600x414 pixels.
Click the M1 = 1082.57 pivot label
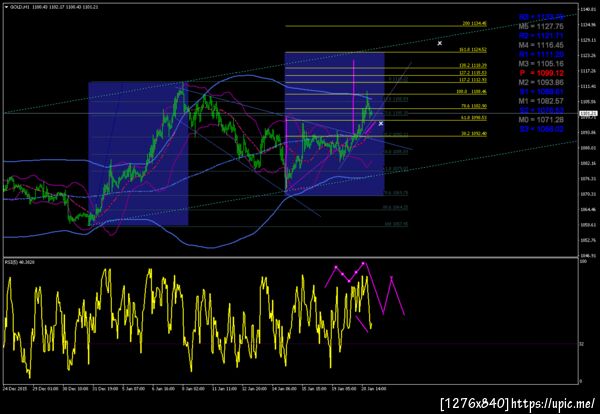click(541, 101)
